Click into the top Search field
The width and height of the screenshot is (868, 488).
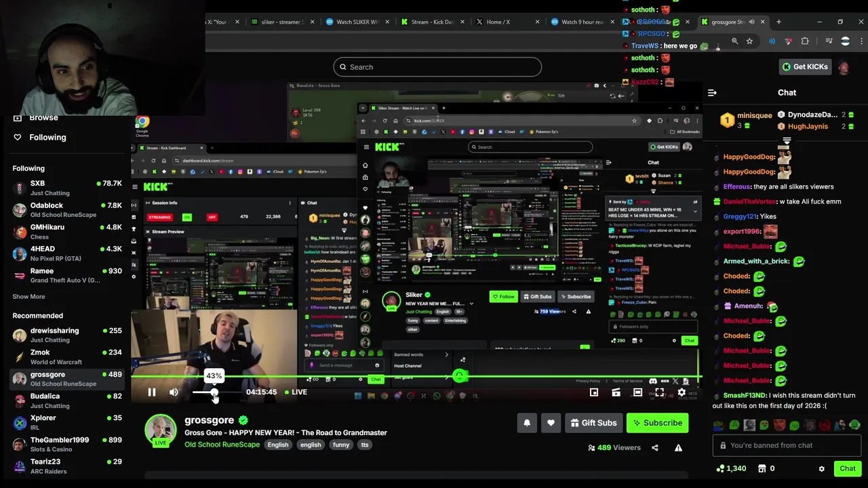click(x=437, y=67)
